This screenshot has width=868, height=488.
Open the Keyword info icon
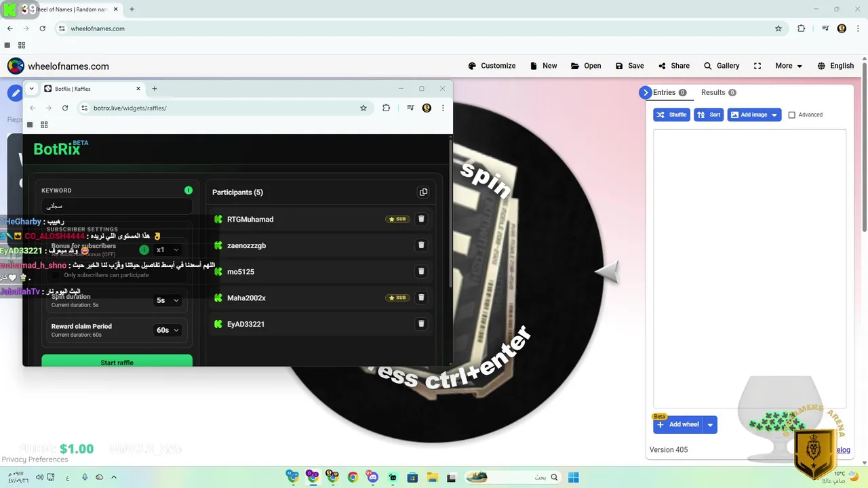(189, 190)
